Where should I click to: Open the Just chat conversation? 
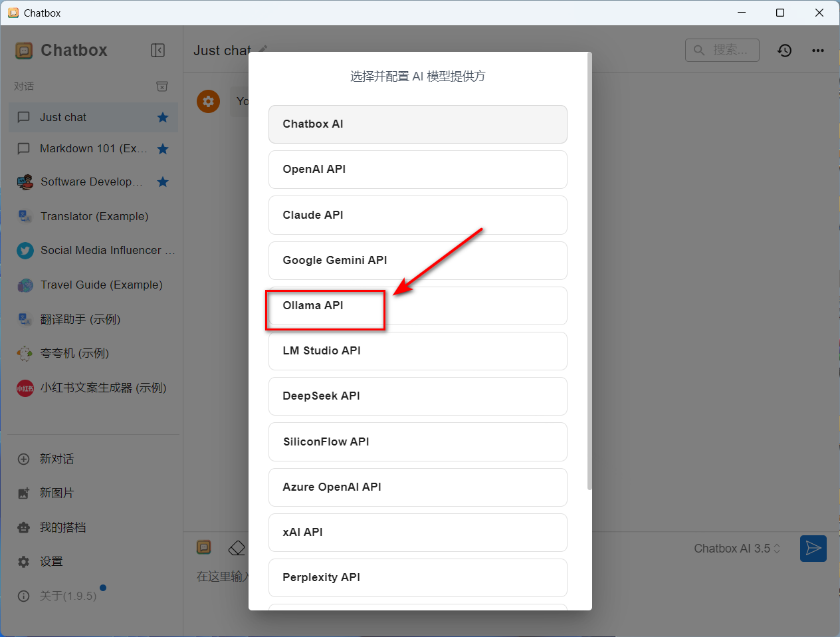coord(93,118)
